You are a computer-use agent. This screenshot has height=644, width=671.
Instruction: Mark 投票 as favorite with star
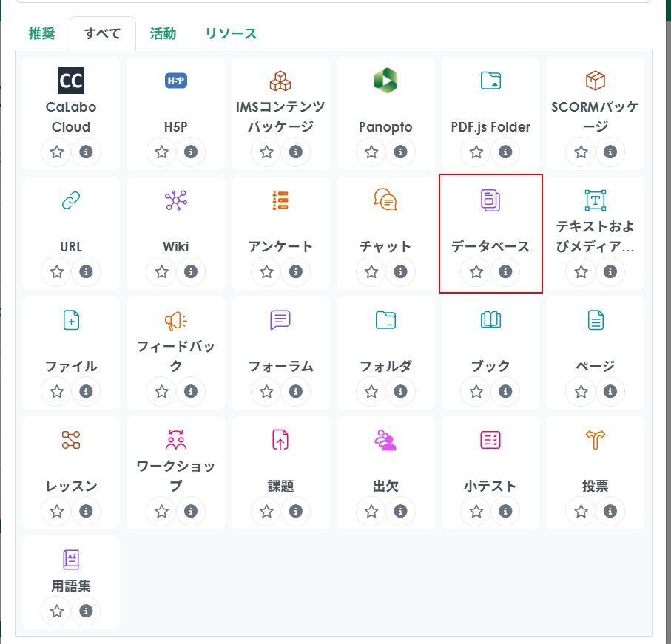coord(581,511)
